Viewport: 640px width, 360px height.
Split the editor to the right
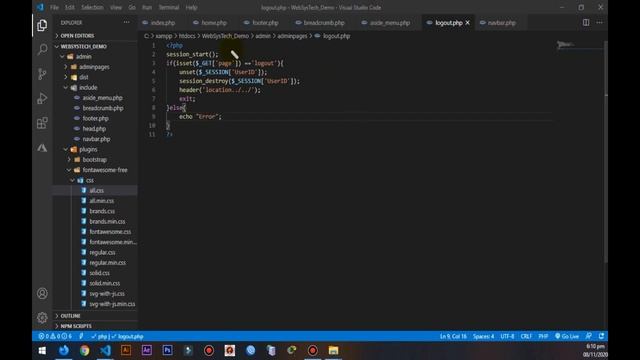point(586,22)
